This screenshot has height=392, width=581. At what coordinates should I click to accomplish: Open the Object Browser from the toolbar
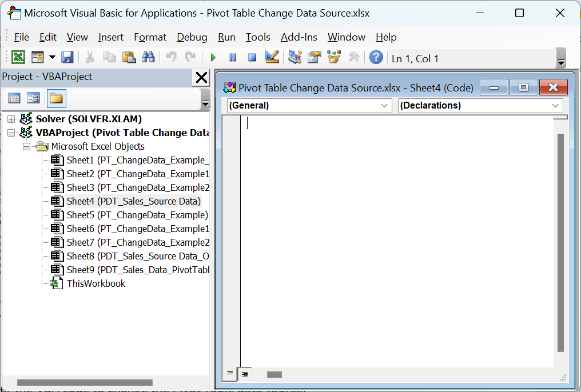coord(333,57)
